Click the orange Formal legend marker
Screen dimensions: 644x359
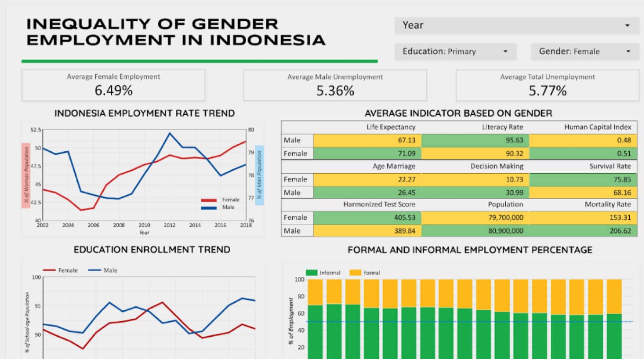click(x=355, y=273)
